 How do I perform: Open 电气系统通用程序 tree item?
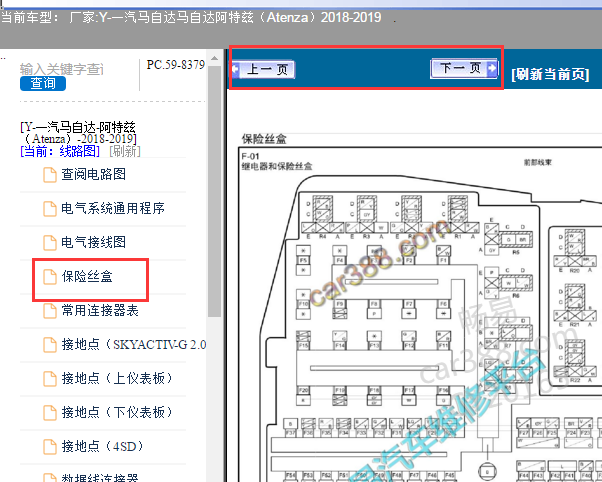[x=113, y=208]
